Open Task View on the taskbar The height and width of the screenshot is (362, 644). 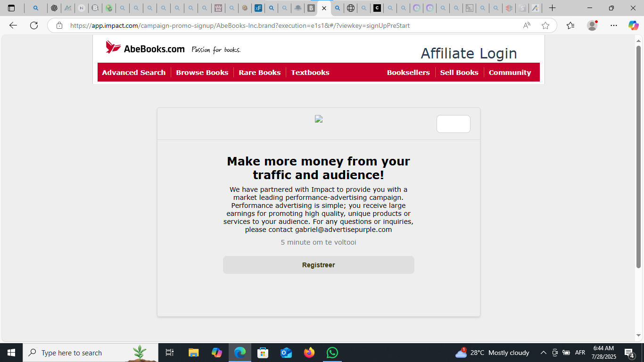(170, 353)
